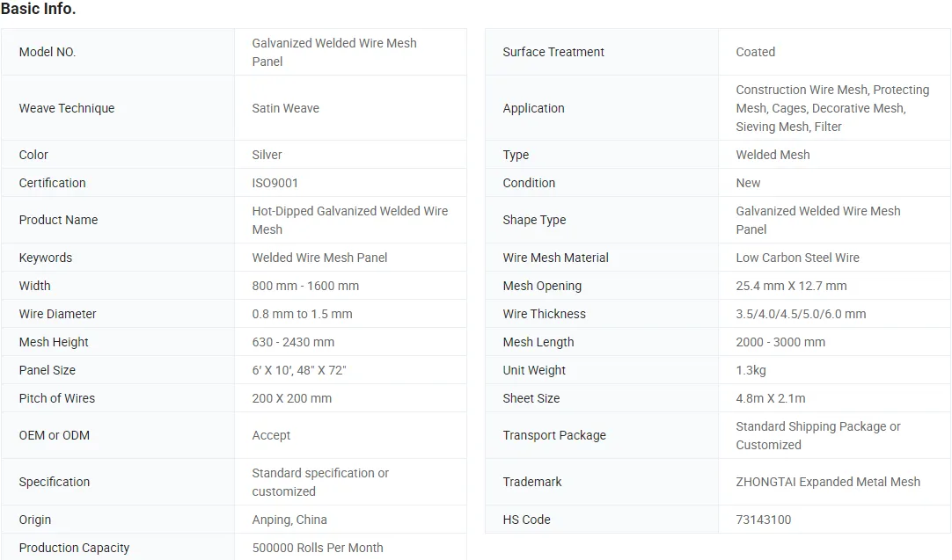Click the ZHONGTAI Expanded Metal Mesh trademark
Viewport: 952px width, 560px height.
point(828,482)
